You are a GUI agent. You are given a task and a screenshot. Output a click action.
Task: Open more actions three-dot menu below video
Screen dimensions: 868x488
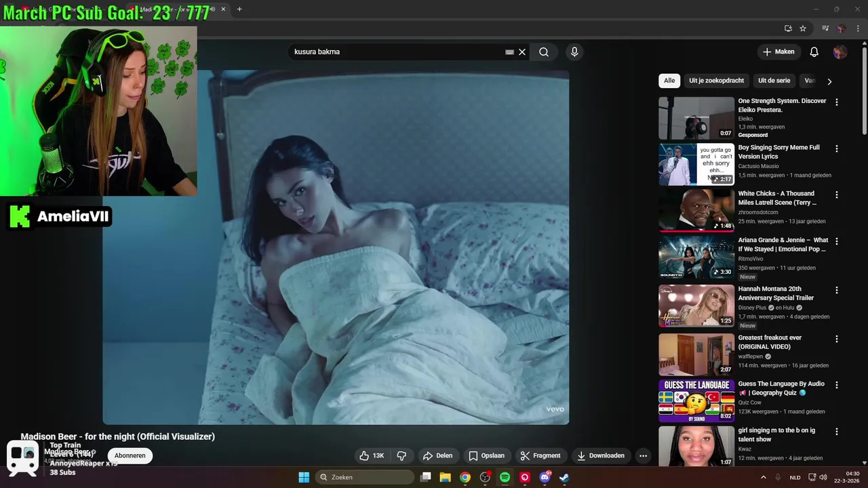point(644,455)
